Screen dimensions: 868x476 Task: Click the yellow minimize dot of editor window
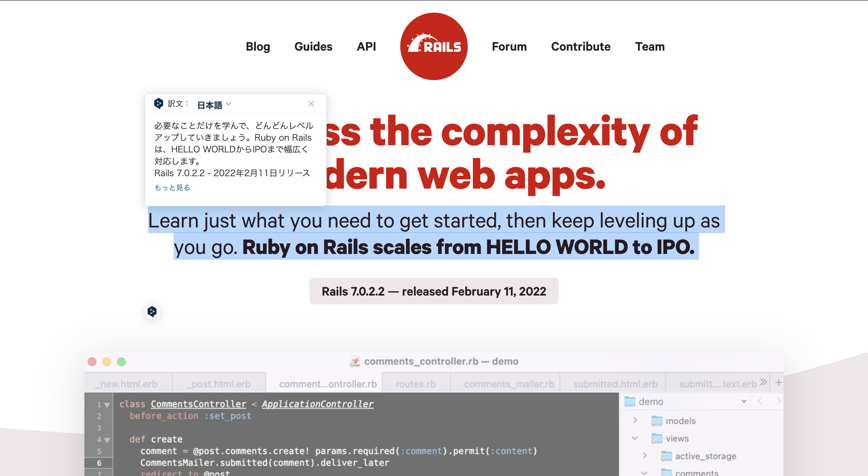coord(107,362)
